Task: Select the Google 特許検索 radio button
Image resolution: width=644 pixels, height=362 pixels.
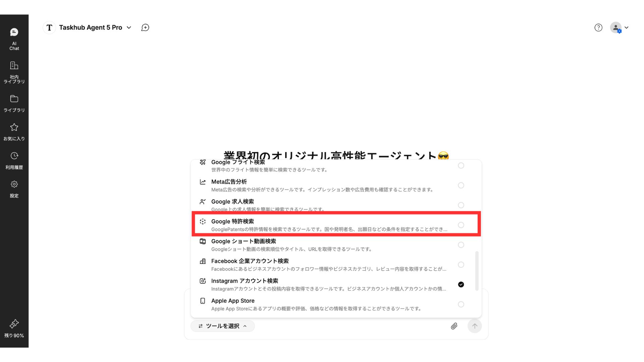Action: pyautogui.click(x=461, y=225)
